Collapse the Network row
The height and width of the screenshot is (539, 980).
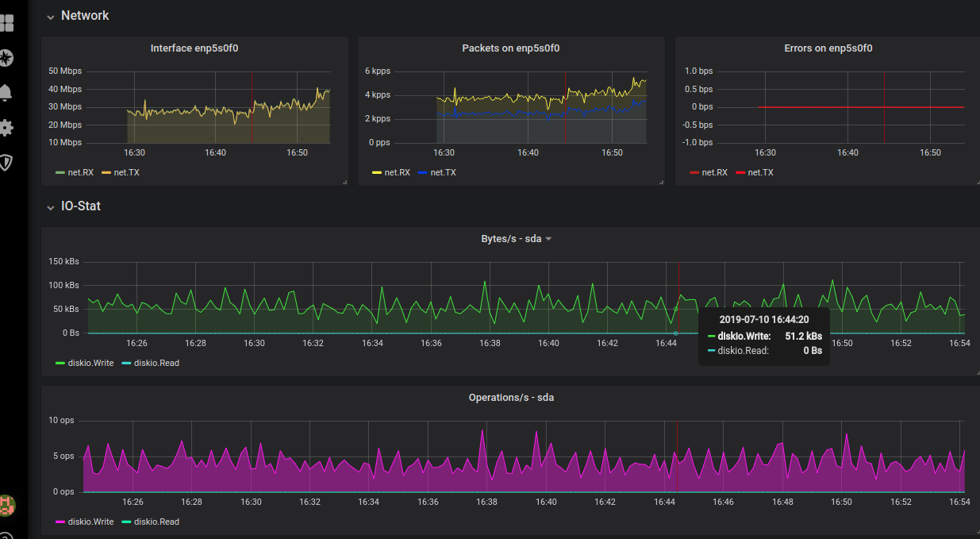pos(51,16)
